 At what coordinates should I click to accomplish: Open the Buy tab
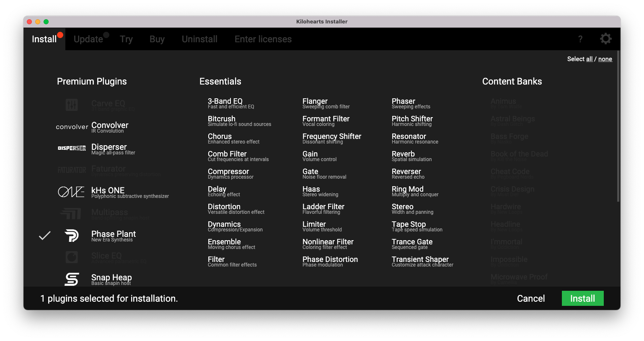click(157, 39)
